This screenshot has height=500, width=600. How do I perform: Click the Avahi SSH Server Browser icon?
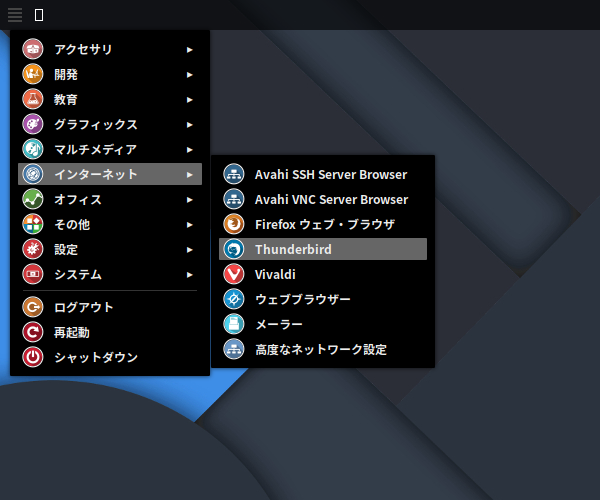tap(234, 174)
